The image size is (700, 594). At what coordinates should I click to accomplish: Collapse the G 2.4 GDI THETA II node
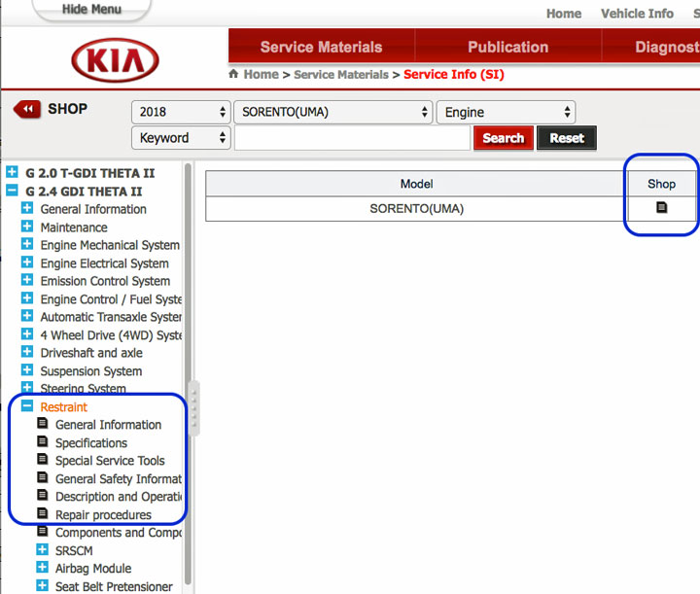[x=12, y=191]
